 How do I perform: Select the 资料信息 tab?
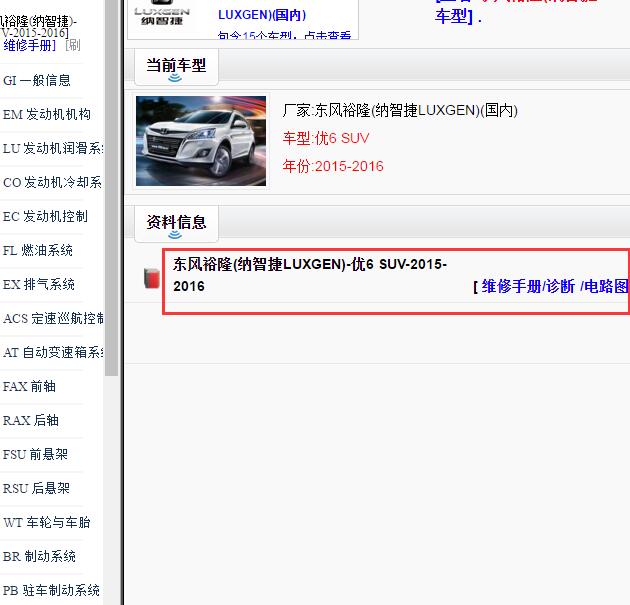point(176,223)
